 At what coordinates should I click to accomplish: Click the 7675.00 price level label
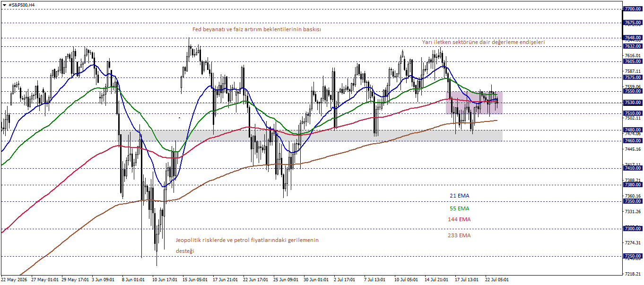632,23
